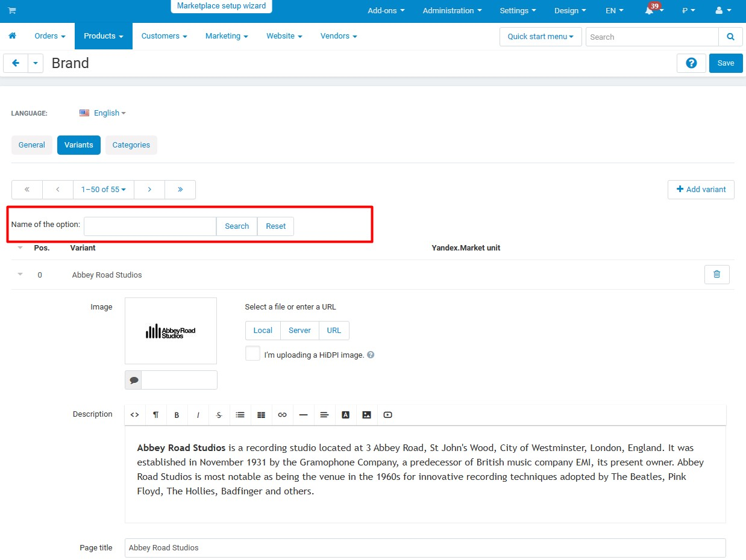Insert a video into the description
Image resolution: width=746 pixels, height=560 pixels.
387,415
